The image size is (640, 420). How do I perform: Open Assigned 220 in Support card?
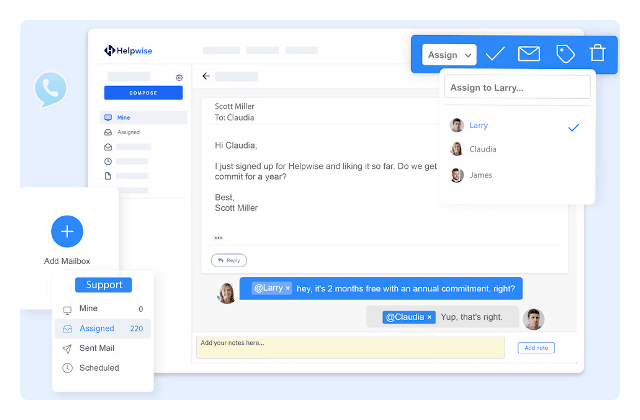tap(103, 329)
